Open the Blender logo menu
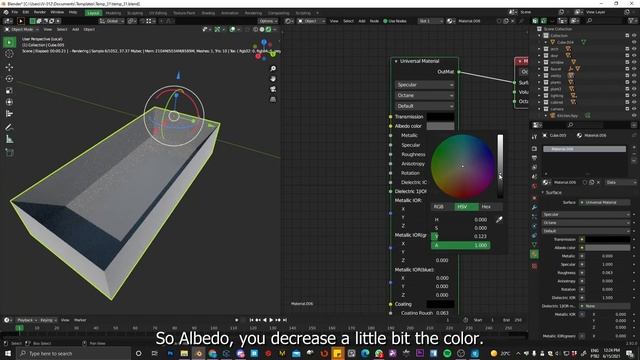Screen dimensions: 640x360 6,13
